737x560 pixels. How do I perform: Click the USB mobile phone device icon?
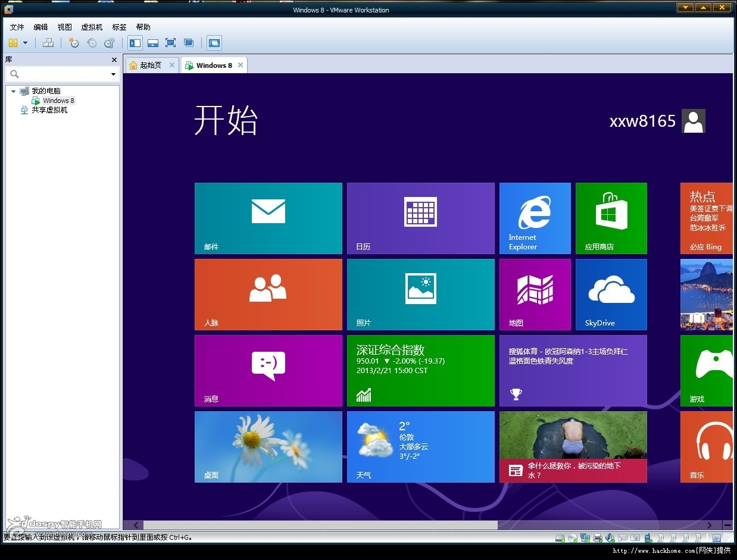pyautogui.click(x=648, y=538)
